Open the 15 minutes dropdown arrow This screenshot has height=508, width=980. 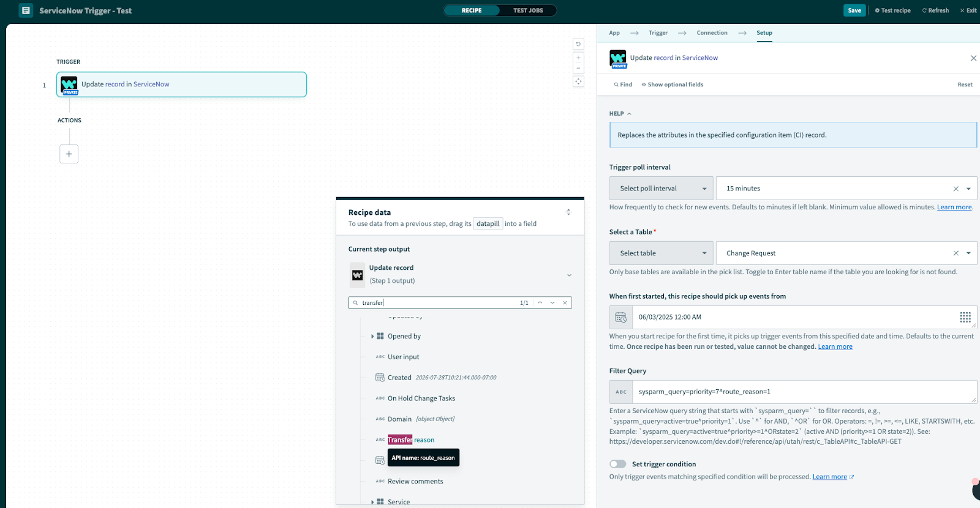pyautogui.click(x=968, y=189)
